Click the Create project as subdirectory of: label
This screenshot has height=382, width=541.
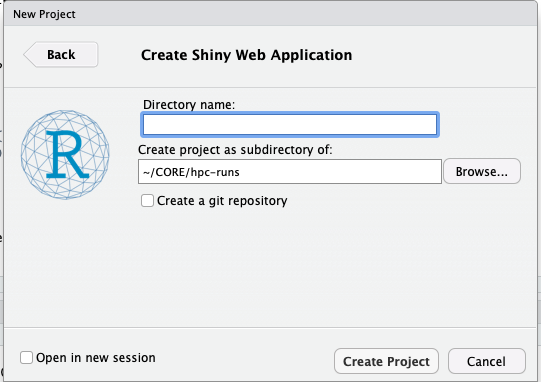tap(235, 150)
